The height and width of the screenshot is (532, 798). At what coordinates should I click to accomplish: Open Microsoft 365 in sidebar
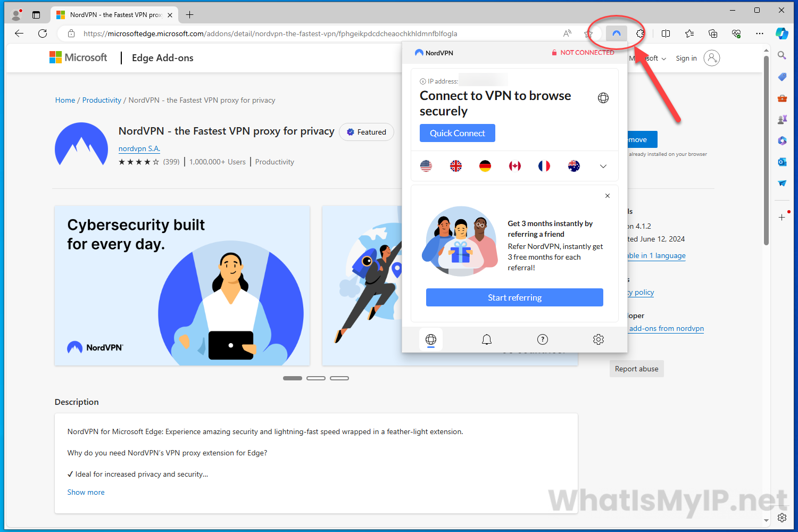coord(782,140)
